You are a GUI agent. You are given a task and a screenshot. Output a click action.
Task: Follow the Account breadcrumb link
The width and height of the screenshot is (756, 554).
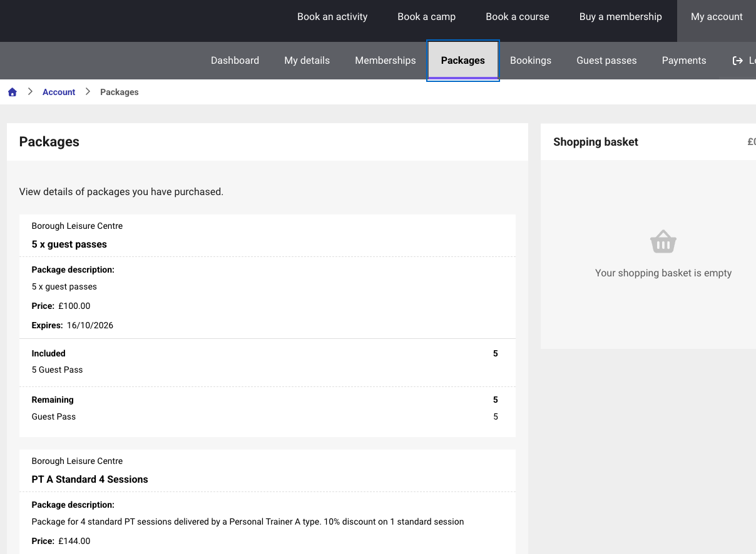point(59,92)
